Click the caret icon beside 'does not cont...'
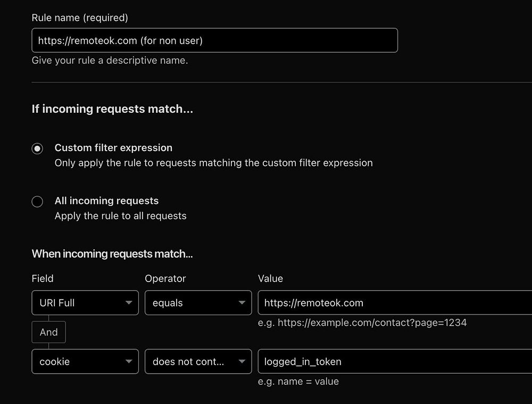The width and height of the screenshot is (532, 404). pyautogui.click(x=242, y=361)
